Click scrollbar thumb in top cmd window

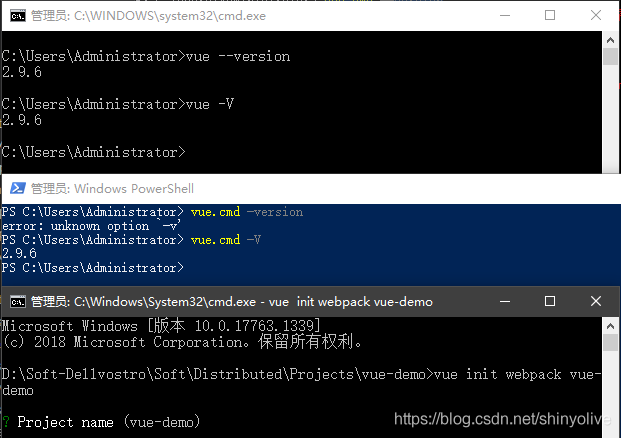coord(610,56)
